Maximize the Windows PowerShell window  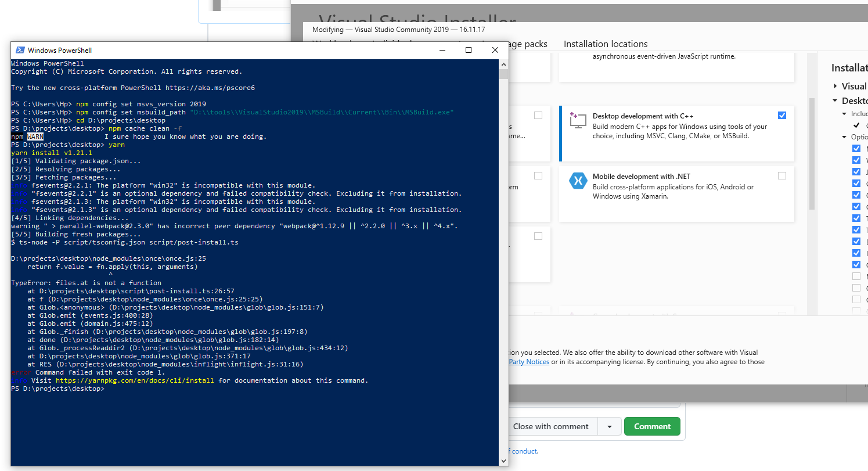click(469, 50)
